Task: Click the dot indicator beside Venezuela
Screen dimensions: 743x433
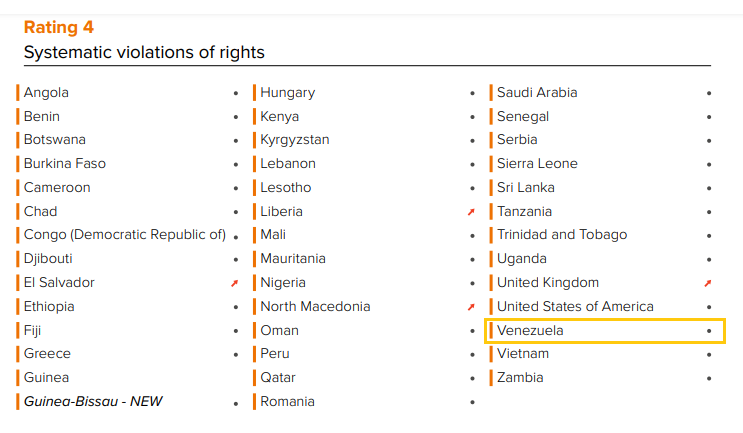Action: click(708, 330)
